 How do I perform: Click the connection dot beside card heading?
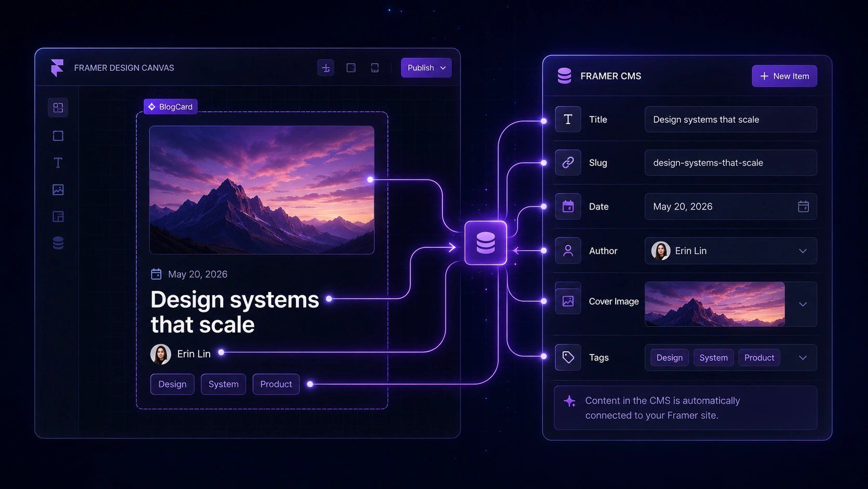[x=329, y=299]
